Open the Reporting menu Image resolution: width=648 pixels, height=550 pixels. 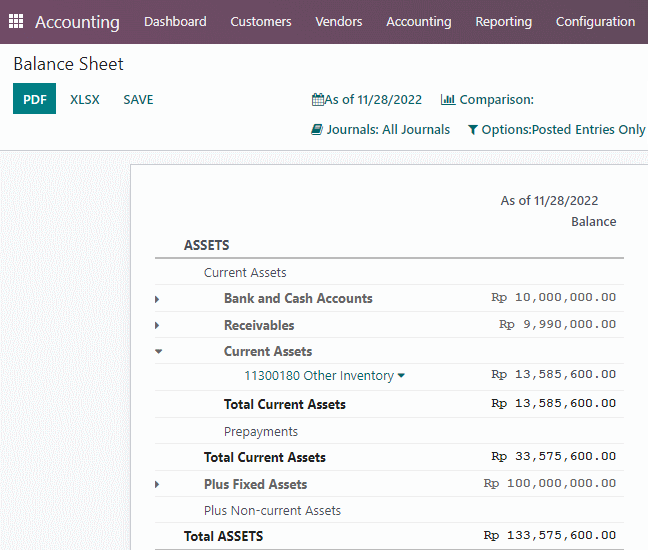[x=503, y=21]
